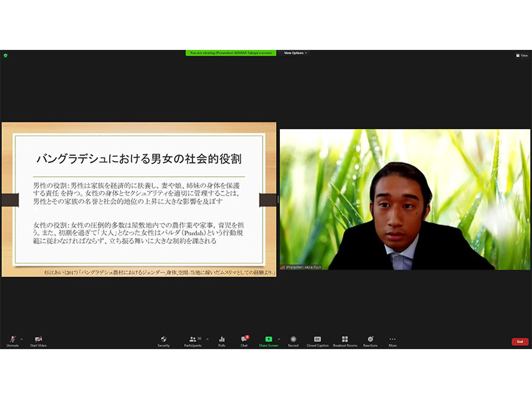Expand the View Options dropdown
This screenshot has width=532, height=399.
point(295,53)
